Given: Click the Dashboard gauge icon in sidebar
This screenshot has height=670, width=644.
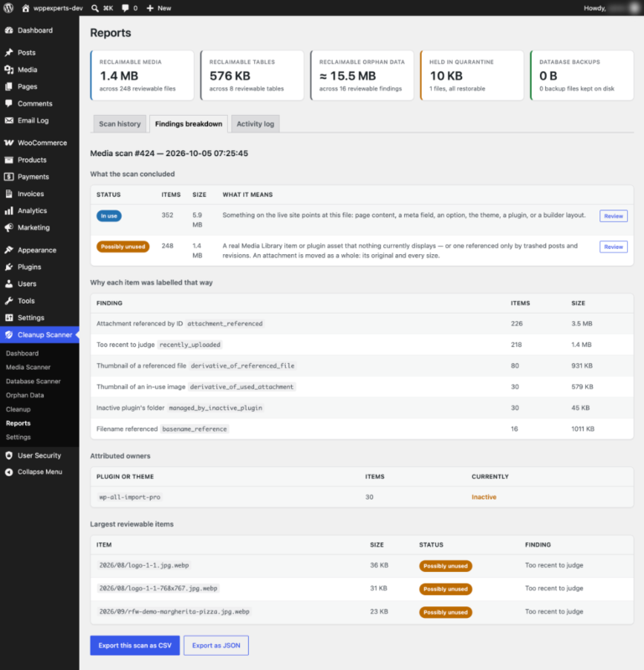Looking at the screenshot, I should coord(9,30).
